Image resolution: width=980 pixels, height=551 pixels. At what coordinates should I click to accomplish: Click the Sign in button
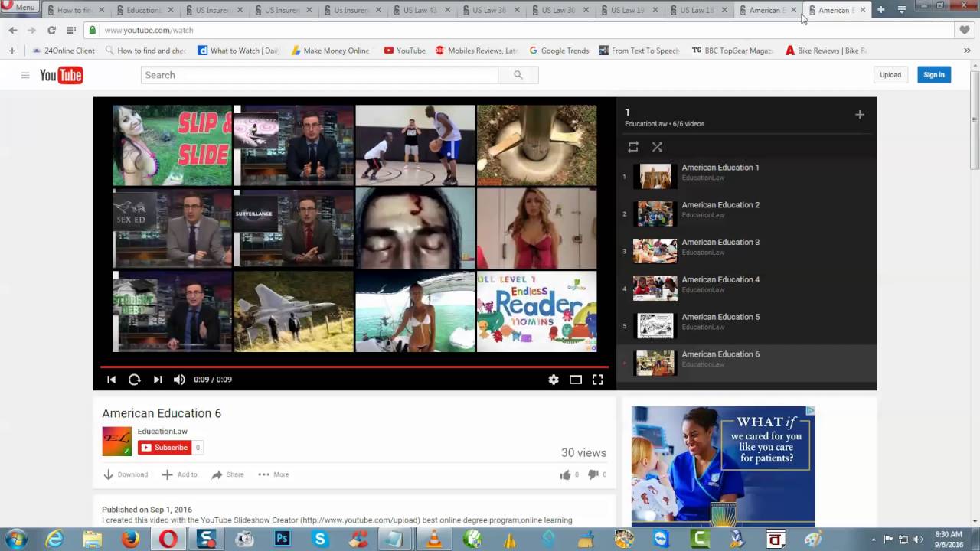point(934,75)
